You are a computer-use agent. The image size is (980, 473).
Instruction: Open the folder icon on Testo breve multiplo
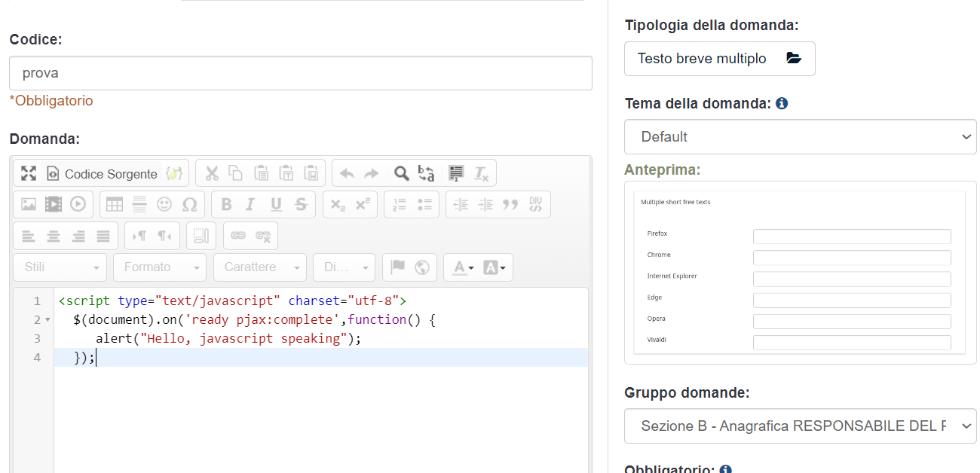pyautogui.click(x=794, y=59)
